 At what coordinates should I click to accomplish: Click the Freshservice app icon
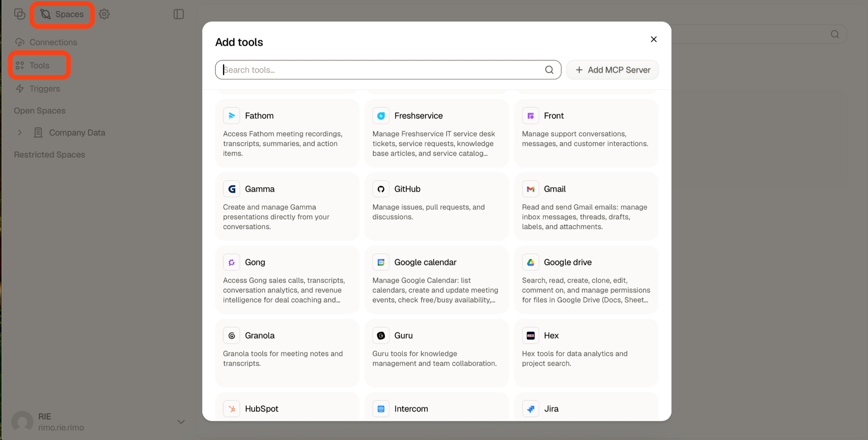click(x=381, y=116)
